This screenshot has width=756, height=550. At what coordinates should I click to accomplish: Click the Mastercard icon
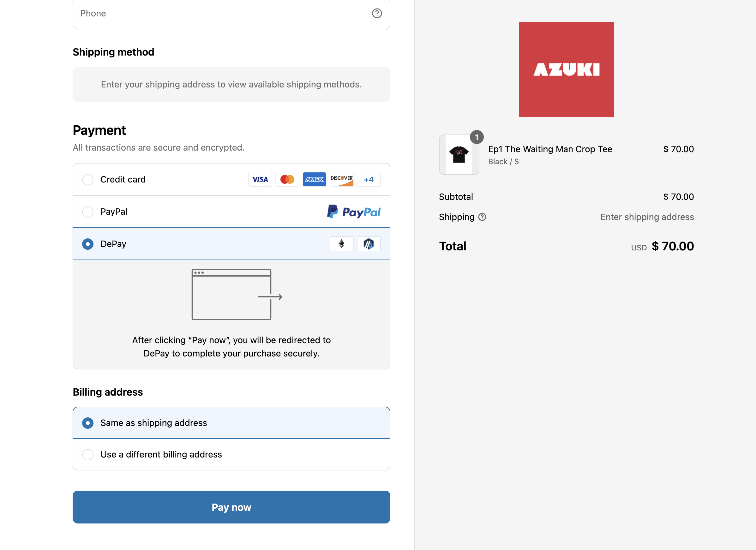click(287, 179)
